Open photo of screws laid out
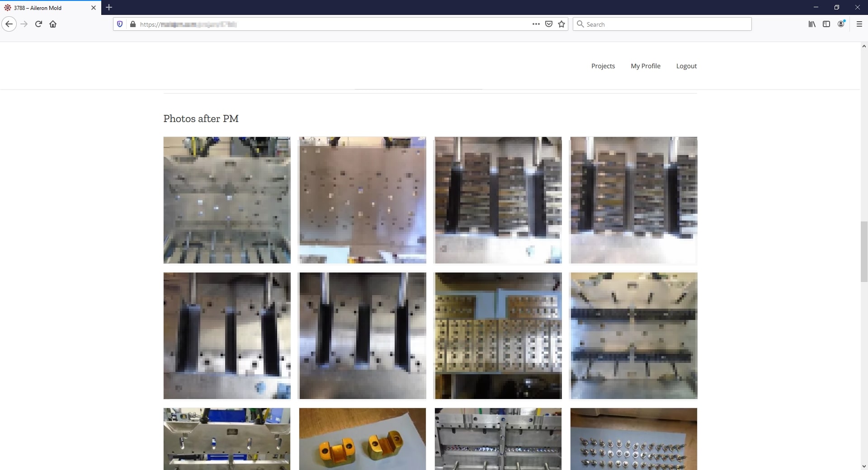 [634, 439]
